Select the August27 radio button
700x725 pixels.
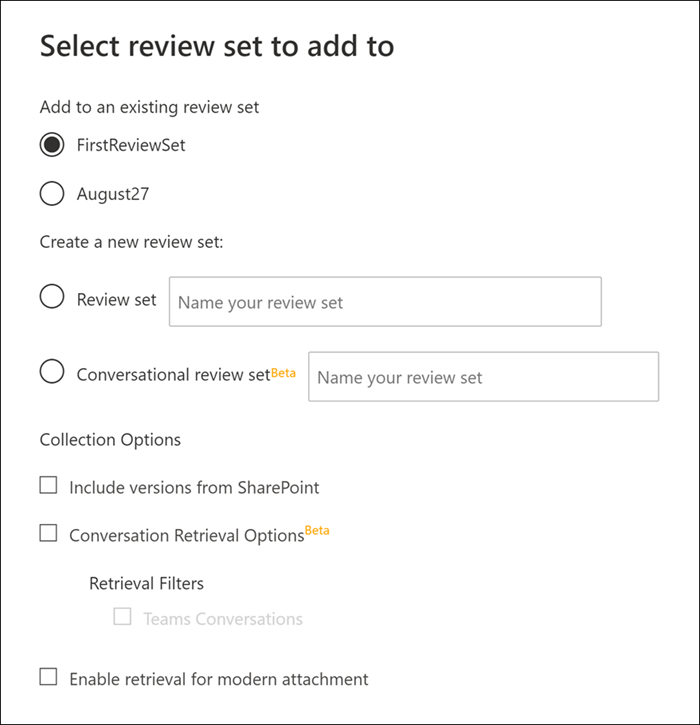tap(52, 194)
